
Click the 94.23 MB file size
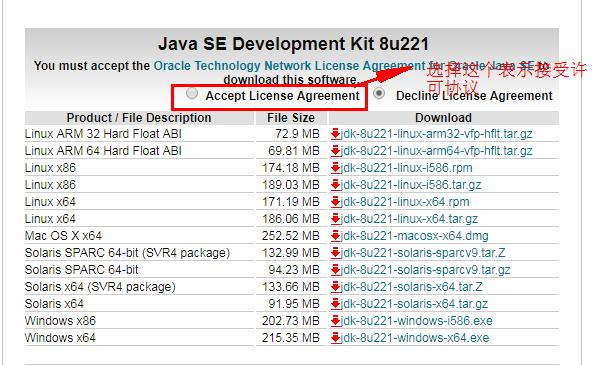[294, 270]
